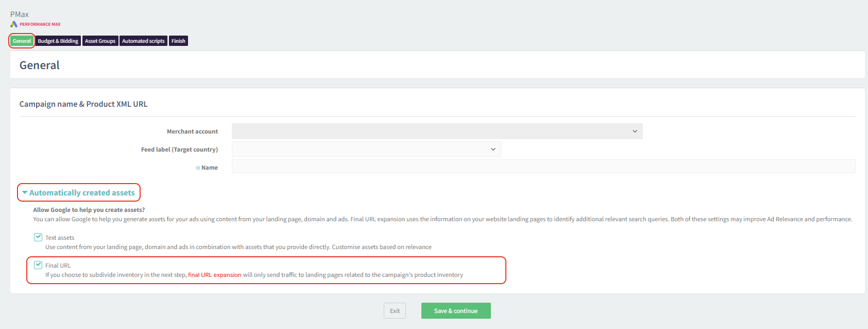The height and width of the screenshot is (329, 868).
Task: Collapse the Automatically created assets section
Action: (78, 193)
